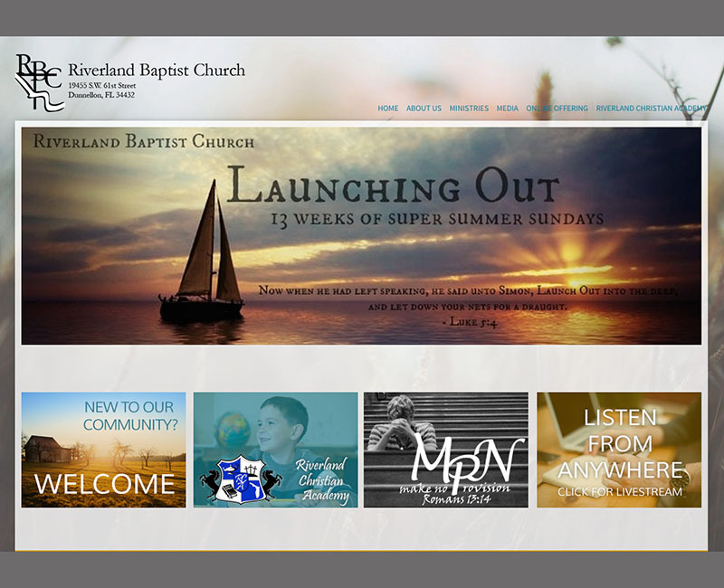Click '13 Weeks of Super Summer Sundays'
The width and height of the screenshot is (724, 588).
(x=437, y=219)
